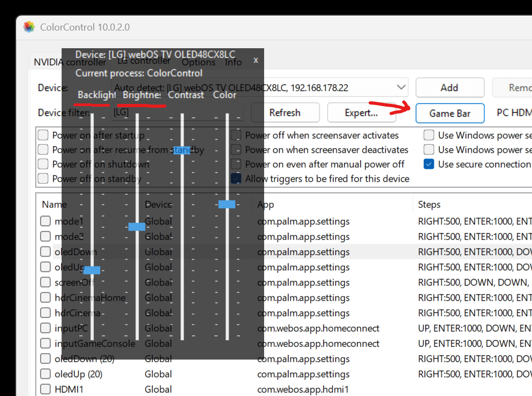This screenshot has width=532, height=396.
Task: Click the Brightness slider handle
Action: pos(137,227)
